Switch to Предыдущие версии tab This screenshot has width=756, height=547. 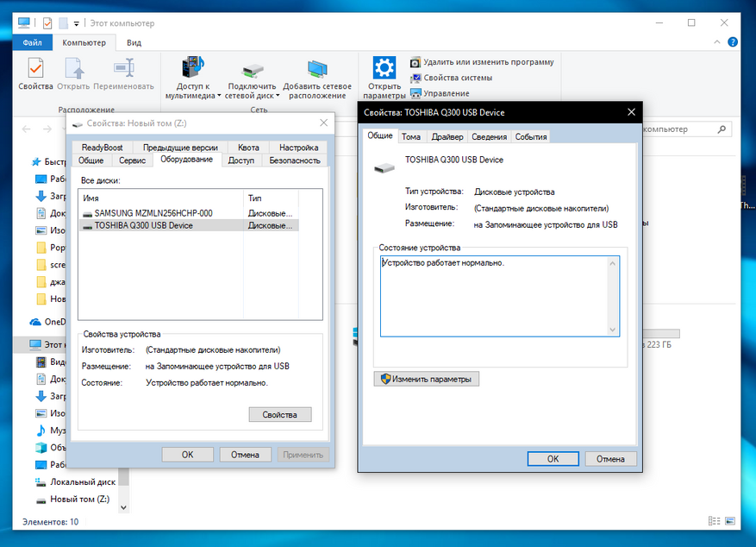180,148
